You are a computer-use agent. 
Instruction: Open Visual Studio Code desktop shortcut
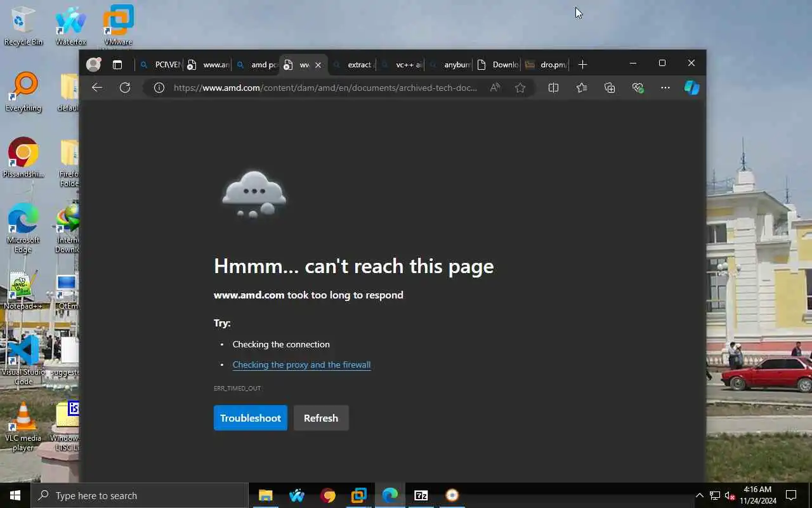pyautogui.click(x=23, y=360)
